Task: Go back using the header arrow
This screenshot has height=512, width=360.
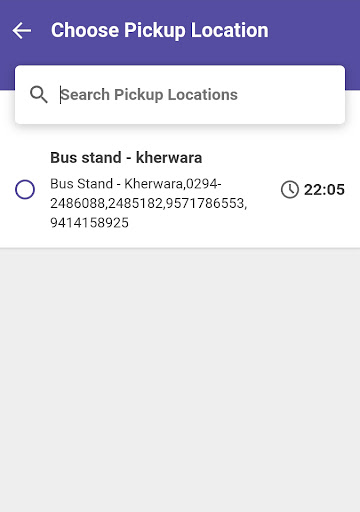Action: (22, 30)
